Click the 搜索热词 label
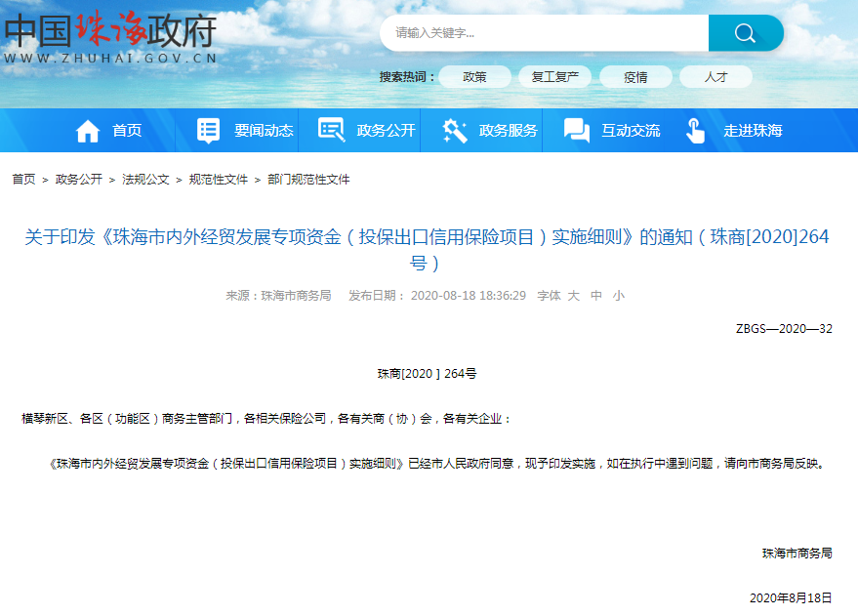 407,77
